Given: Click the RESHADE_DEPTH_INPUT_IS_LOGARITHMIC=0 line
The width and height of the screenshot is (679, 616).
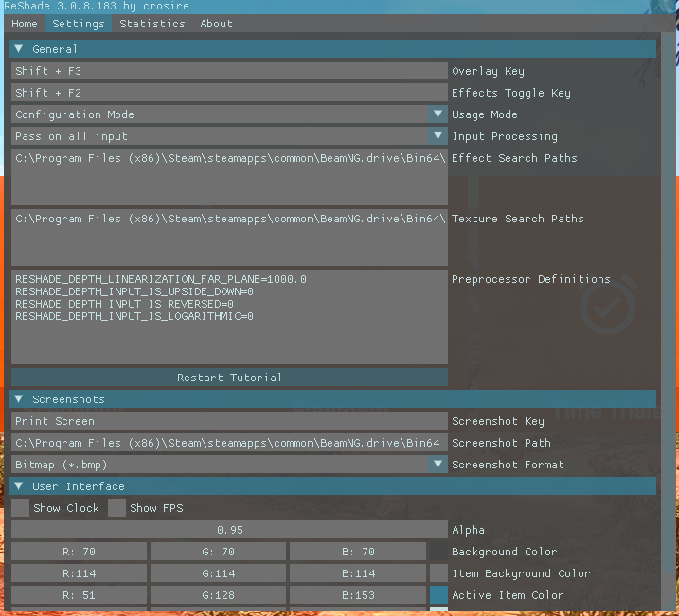Looking at the screenshot, I should (x=134, y=316).
